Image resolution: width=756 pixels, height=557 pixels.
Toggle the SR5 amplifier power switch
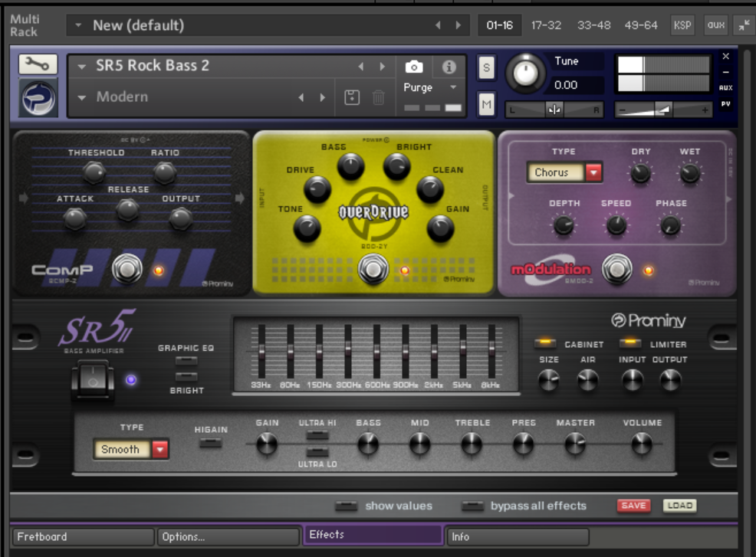pyautogui.click(x=93, y=380)
